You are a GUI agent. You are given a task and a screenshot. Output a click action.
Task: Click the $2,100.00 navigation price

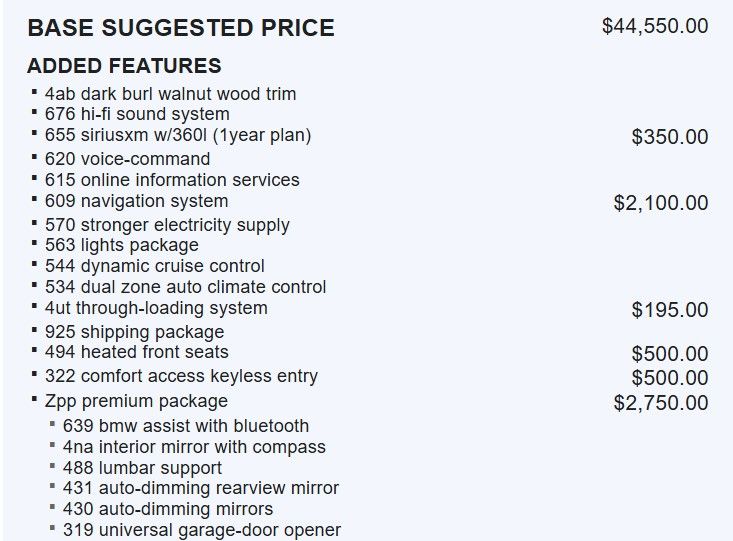point(660,203)
